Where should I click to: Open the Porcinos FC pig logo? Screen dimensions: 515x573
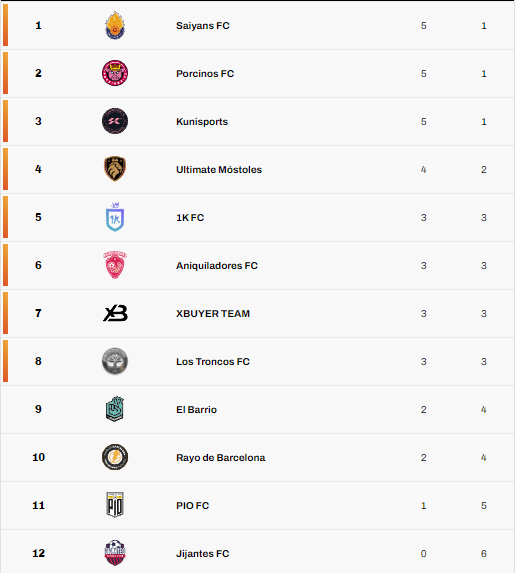coord(115,73)
